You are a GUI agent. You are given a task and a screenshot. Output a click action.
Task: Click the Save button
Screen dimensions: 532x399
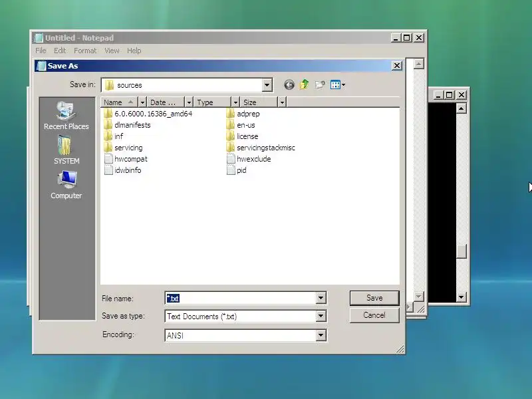pos(374,298)
